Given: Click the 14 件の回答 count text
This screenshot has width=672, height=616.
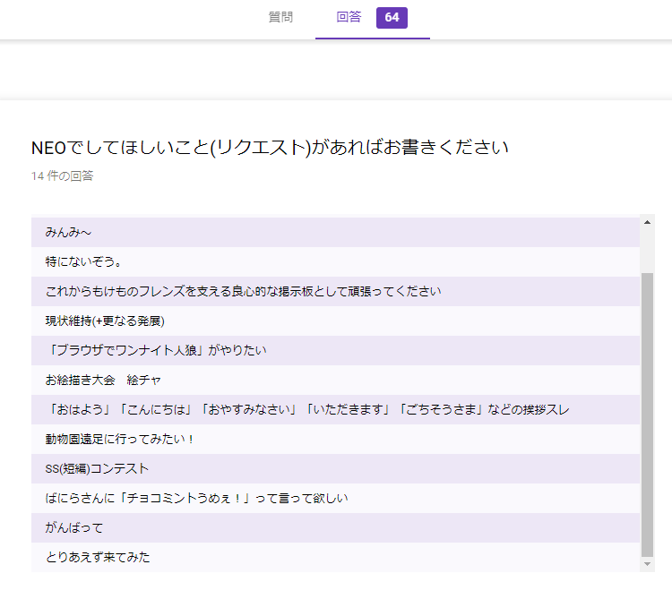Looking at the screenshot, I should tap(62, 176).
